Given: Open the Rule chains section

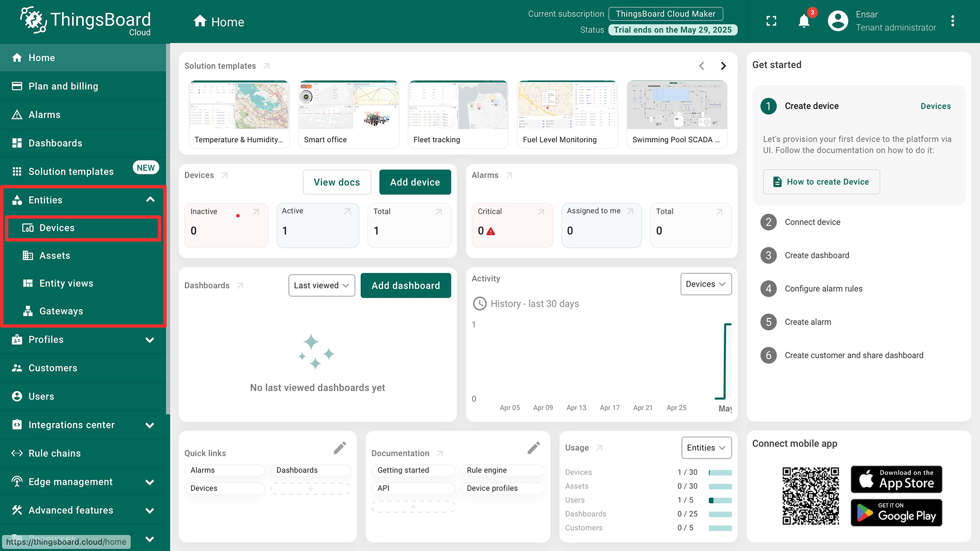Looking at the screenshot, I should point(54,453).
